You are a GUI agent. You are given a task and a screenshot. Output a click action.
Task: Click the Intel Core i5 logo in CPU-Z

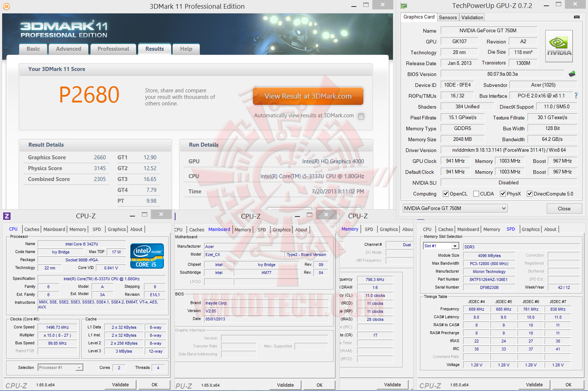coord(147,256)
